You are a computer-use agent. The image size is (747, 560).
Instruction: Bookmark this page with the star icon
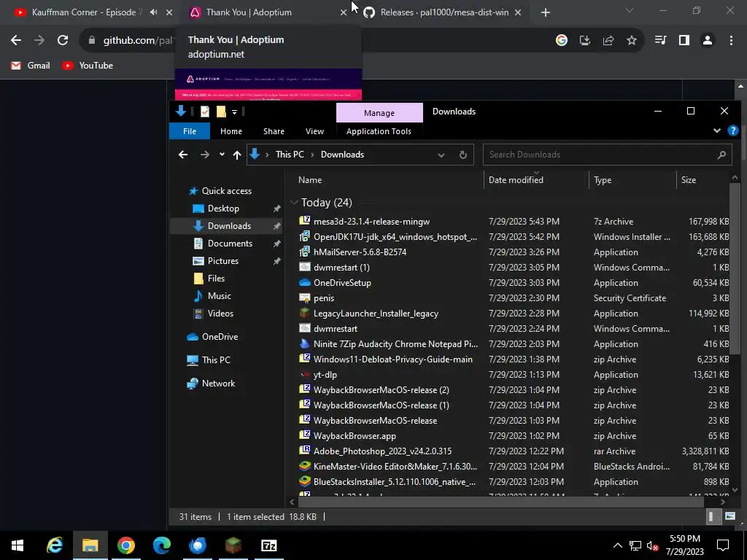632,41
